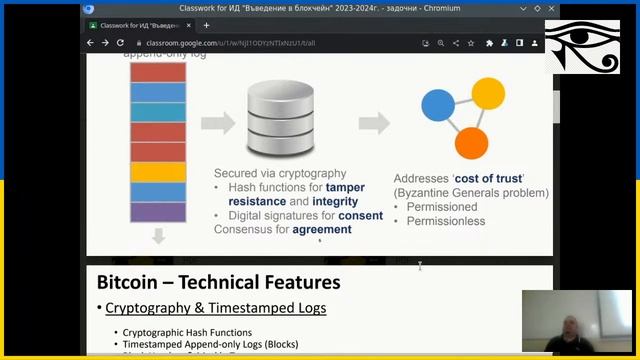Click the Eye of Horus logo
This screenshot has width=640, height=360.
pyautogui.click(x=582, y=47)
